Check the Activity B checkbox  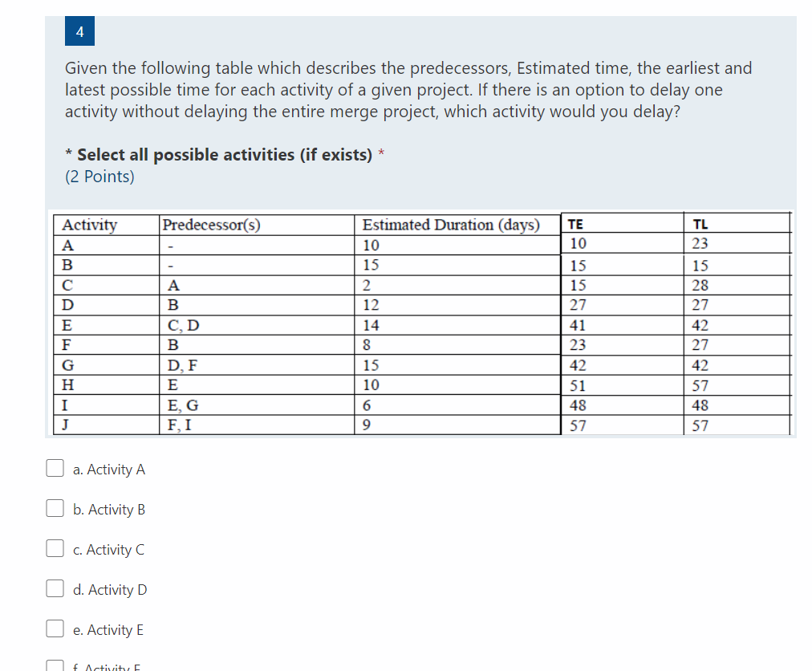click(x=55, y=507)
